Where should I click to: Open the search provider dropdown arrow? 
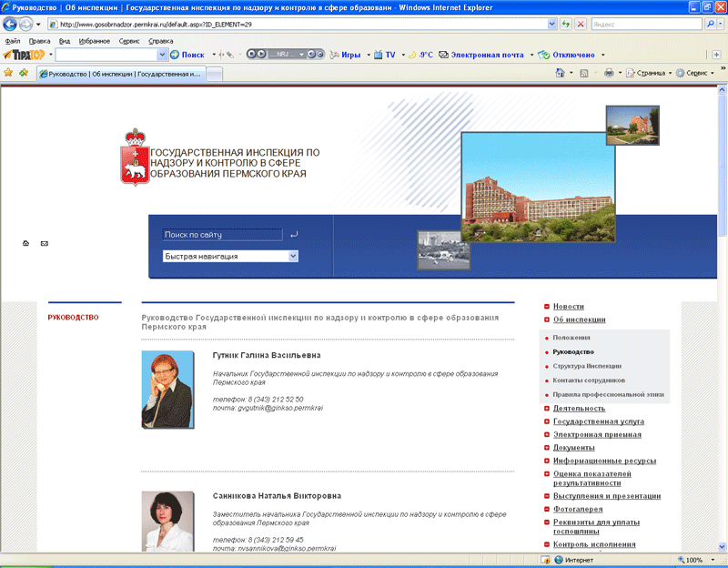pos(721,24)
